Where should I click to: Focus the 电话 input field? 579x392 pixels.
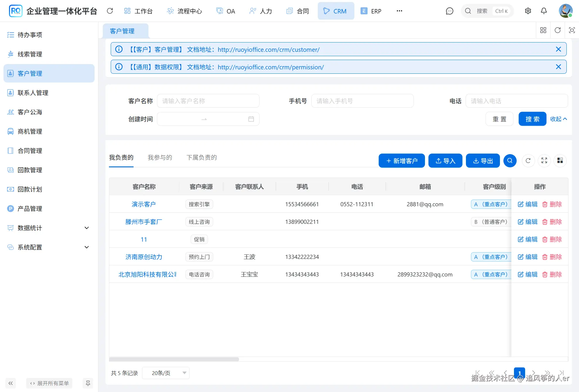[517, 101]
